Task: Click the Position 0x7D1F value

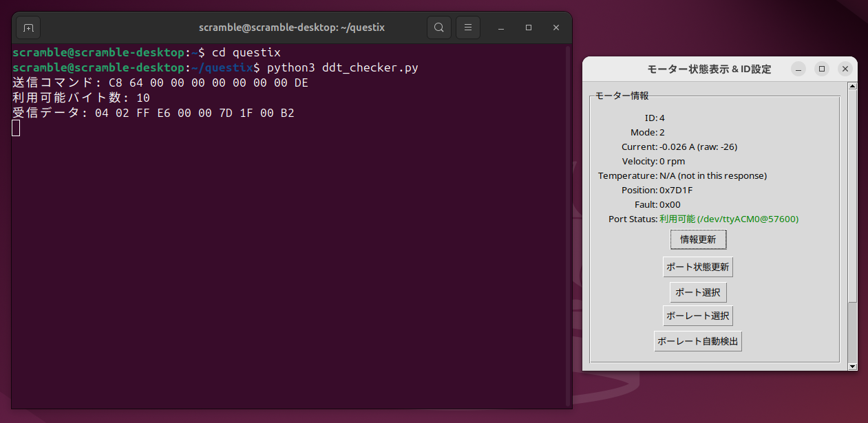Action: pyautogui.click(x=676, y=190)
